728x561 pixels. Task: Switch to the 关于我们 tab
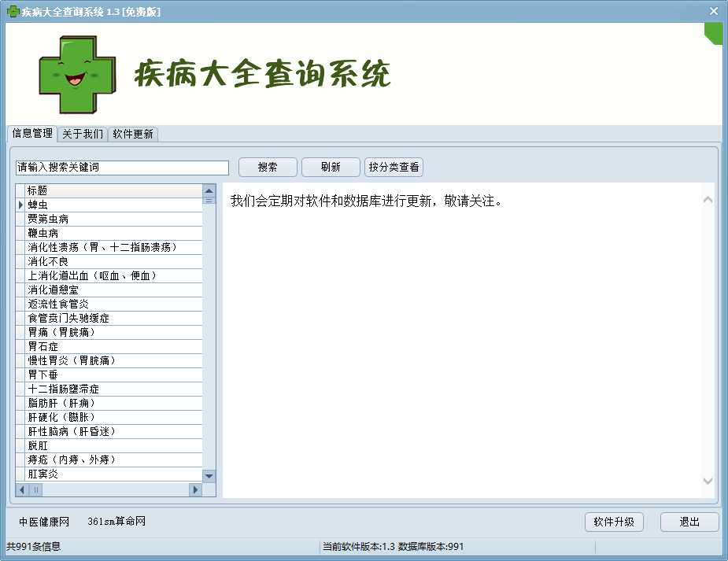(83, 135)
